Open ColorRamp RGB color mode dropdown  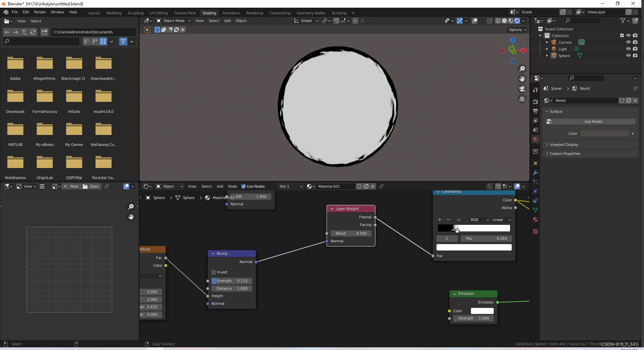pyautogui.click(x=479, y=220)
